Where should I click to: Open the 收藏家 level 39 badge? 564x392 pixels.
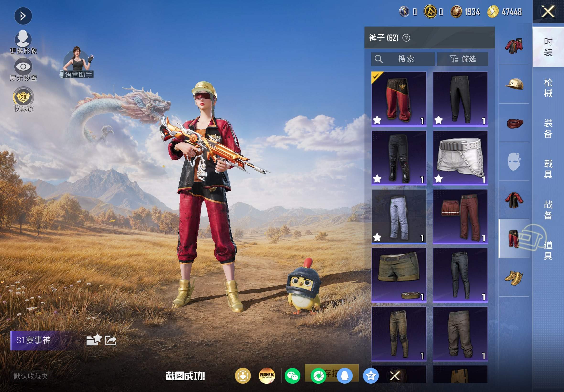pyautogui.click(x=23, y=99)
